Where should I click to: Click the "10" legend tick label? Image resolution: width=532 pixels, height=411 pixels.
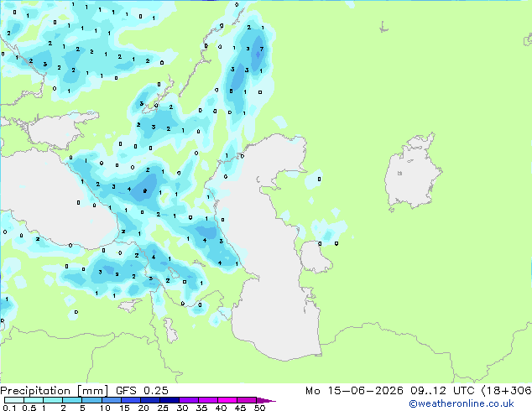[x=105, y=408]
